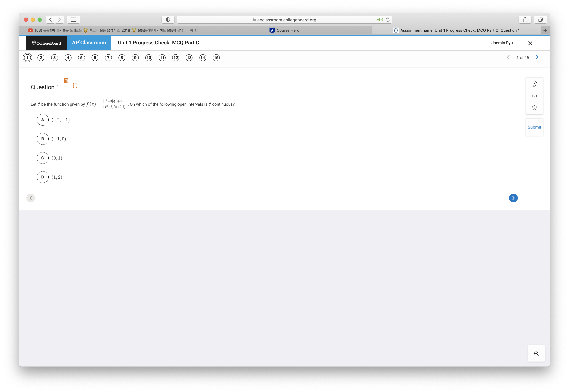Submit the progress check
This screenshot has height=392, width=569.
(534, 127)
